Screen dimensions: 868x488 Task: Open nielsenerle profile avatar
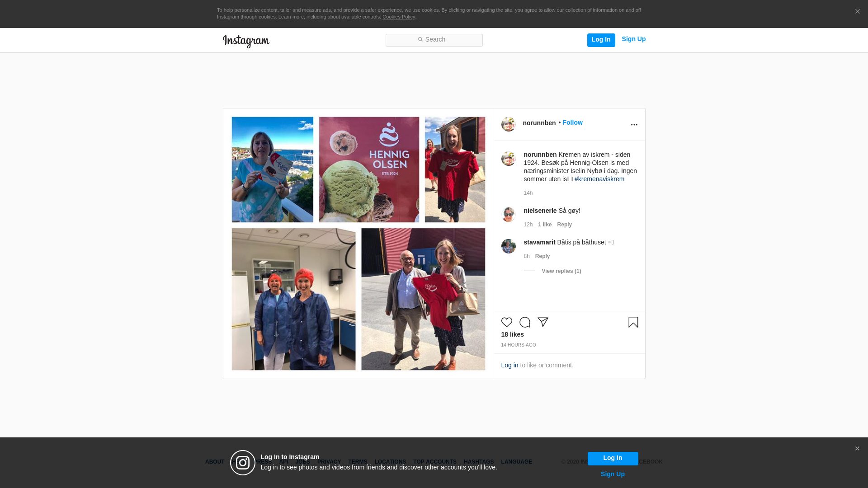click(508, 215)
